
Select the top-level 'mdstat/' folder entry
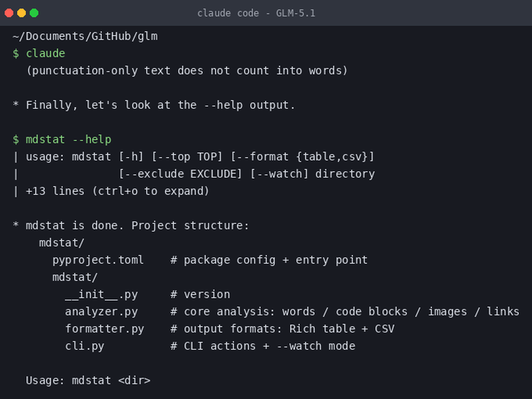[x=61, y=243]
